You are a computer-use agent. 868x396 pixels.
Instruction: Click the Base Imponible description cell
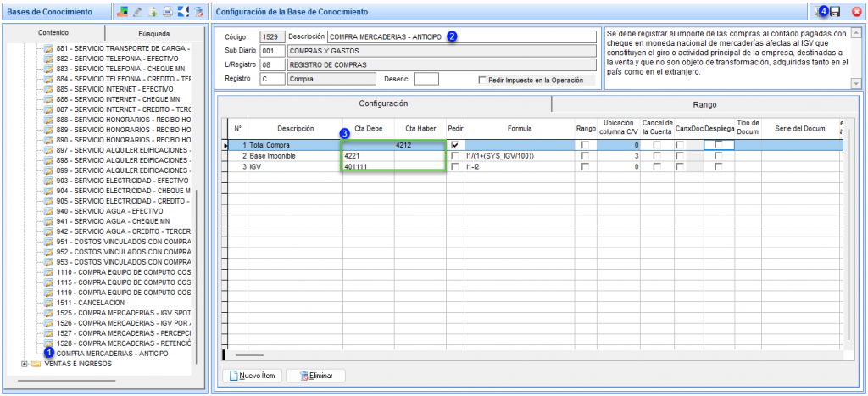tap(295, 156)
